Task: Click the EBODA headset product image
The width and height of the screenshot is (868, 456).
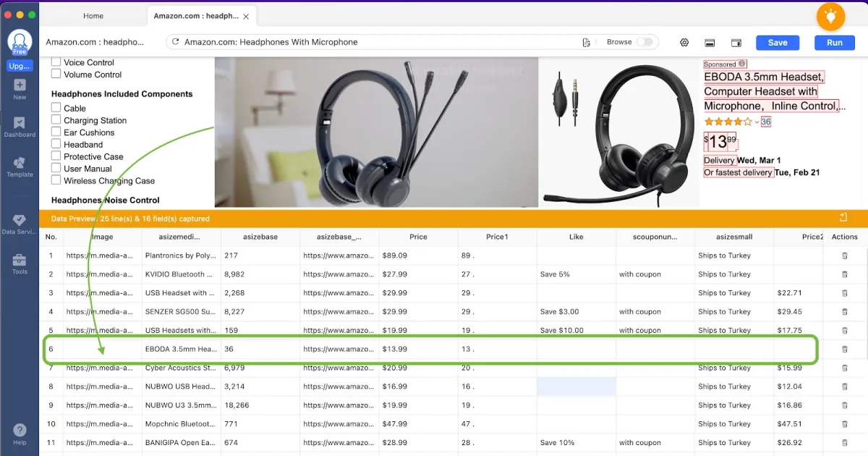Action: pyautogui.click(x=619, y=132)
